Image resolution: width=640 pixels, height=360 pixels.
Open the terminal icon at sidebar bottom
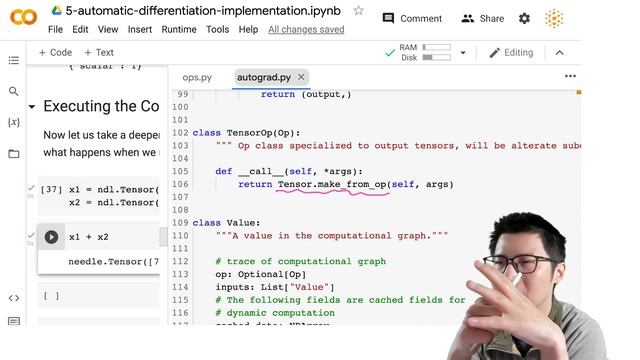(13, 321)
